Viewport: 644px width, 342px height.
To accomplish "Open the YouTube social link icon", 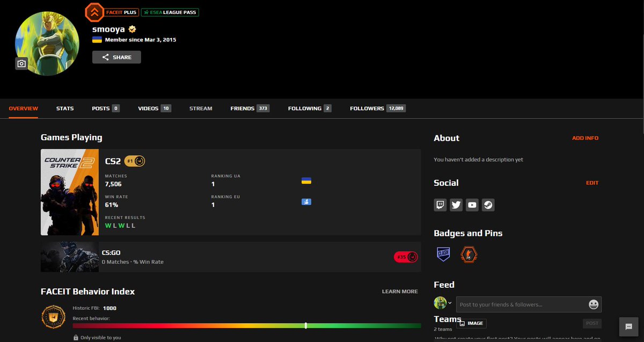I will click(472, 205).
